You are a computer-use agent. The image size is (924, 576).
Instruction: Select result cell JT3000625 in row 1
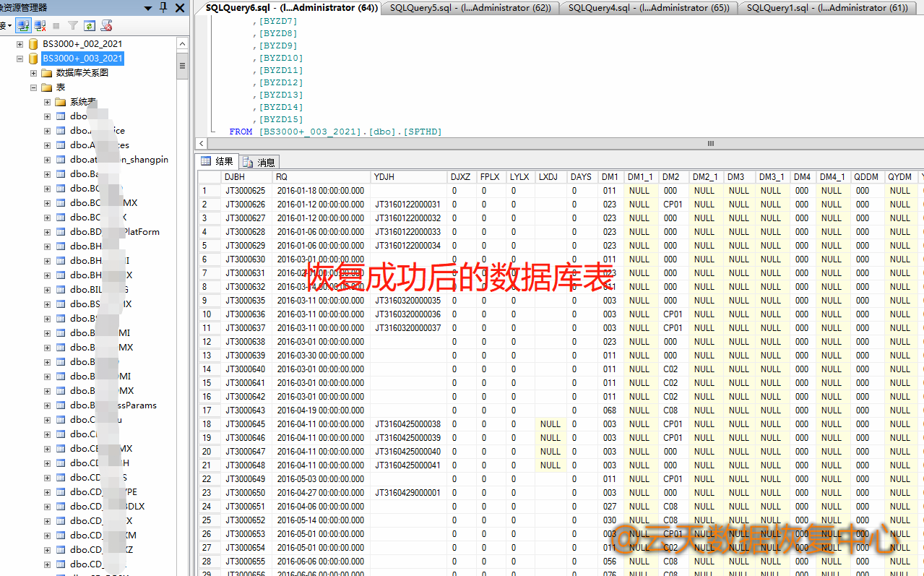pos(246,191)
